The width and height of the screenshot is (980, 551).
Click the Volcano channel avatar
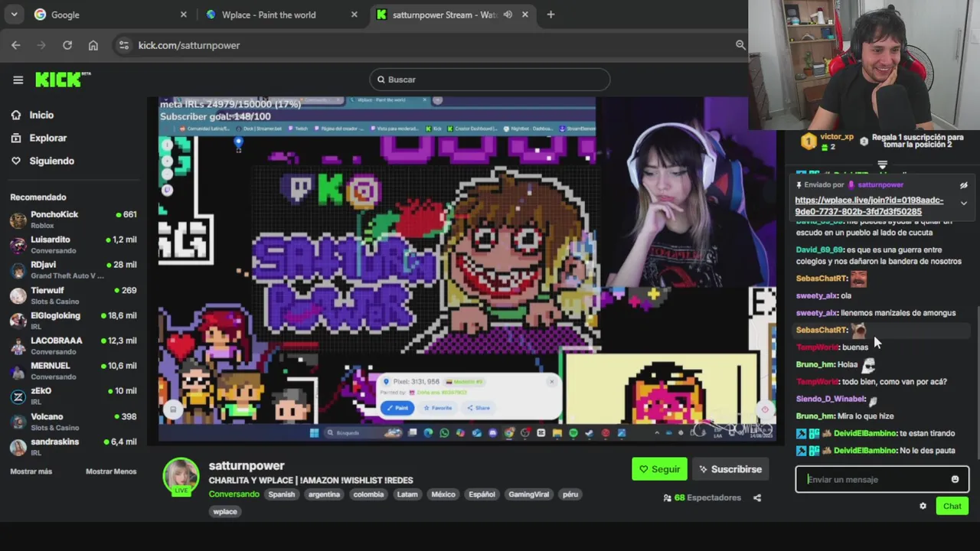pyautogui.click(x=18, y=422)
